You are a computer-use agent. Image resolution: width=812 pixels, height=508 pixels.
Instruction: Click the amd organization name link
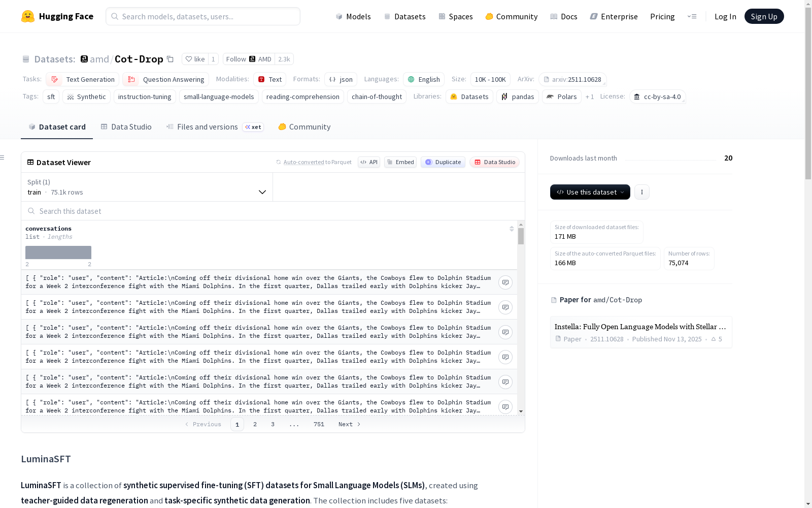coord(99,59)
